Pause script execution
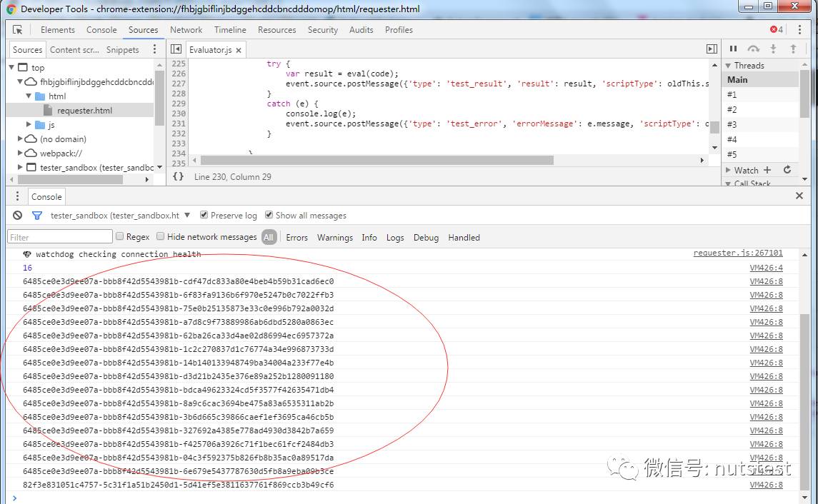 pyautogui.click(x=733, y=49)
